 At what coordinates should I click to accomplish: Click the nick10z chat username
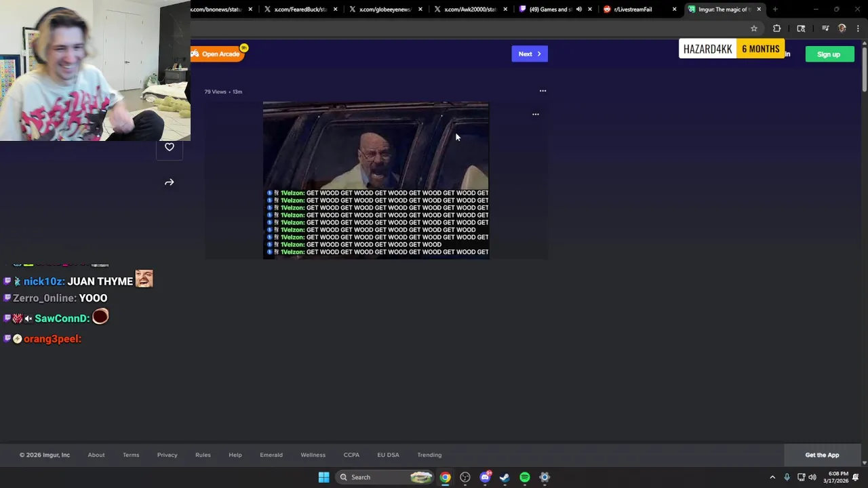[43, 281]
